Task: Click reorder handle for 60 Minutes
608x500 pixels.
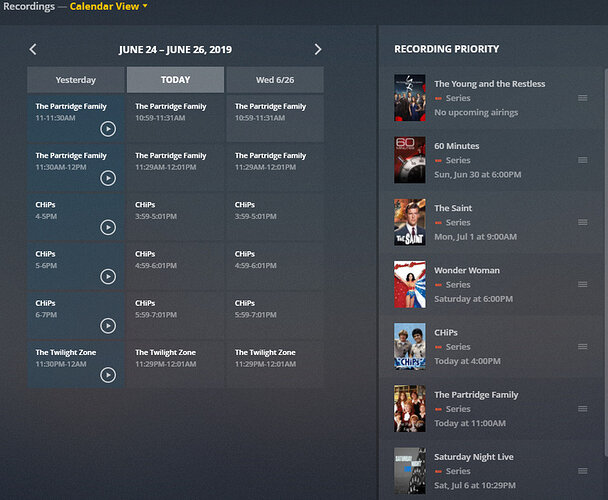Action: [582, 160]
